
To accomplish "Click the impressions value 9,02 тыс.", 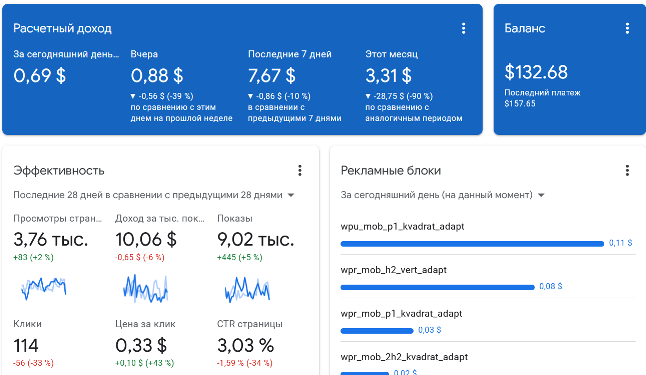I will pyautogui.click(x=256, y=239).
